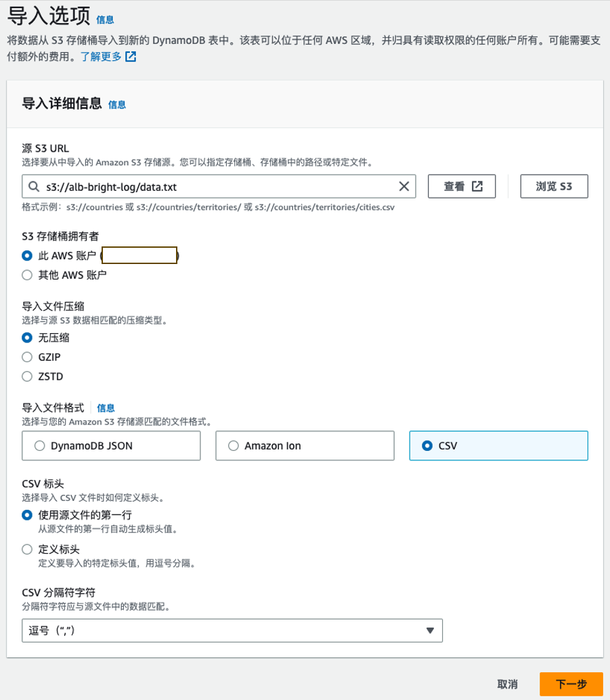Open 信息 link next to 导入详细信息

pos(117,104)
